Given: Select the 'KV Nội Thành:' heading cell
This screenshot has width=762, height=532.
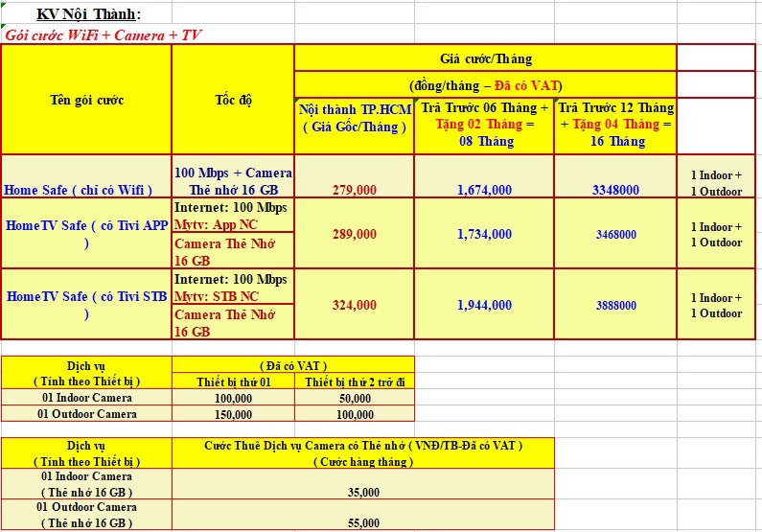Looking at the screenshot, I should coord(86,13).
